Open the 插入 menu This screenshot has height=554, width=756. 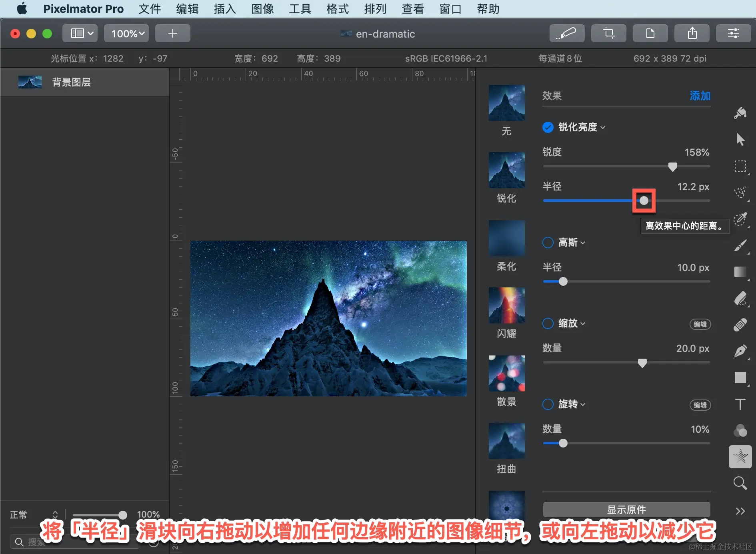[225, 9]
